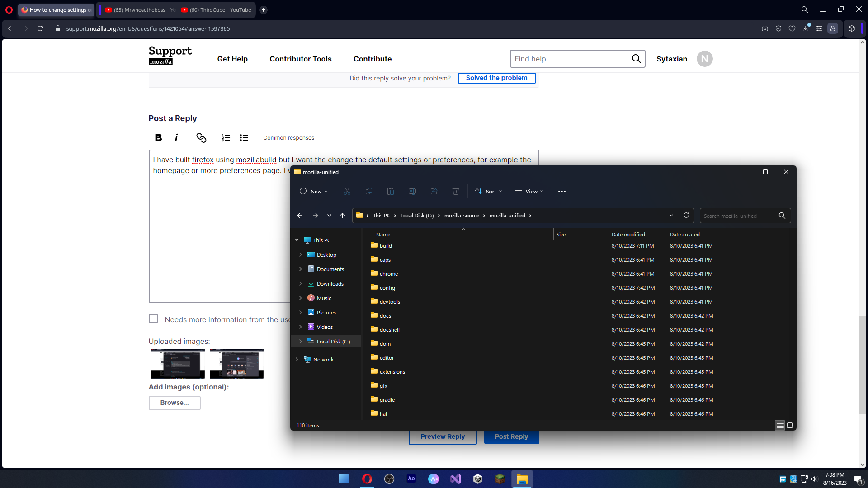Open Common responses link

click(288, 138)
